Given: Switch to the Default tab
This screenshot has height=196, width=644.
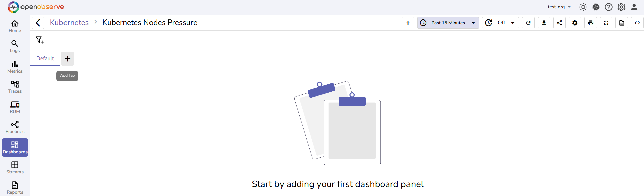Looking at the screenshot, I should pos(45,58).
